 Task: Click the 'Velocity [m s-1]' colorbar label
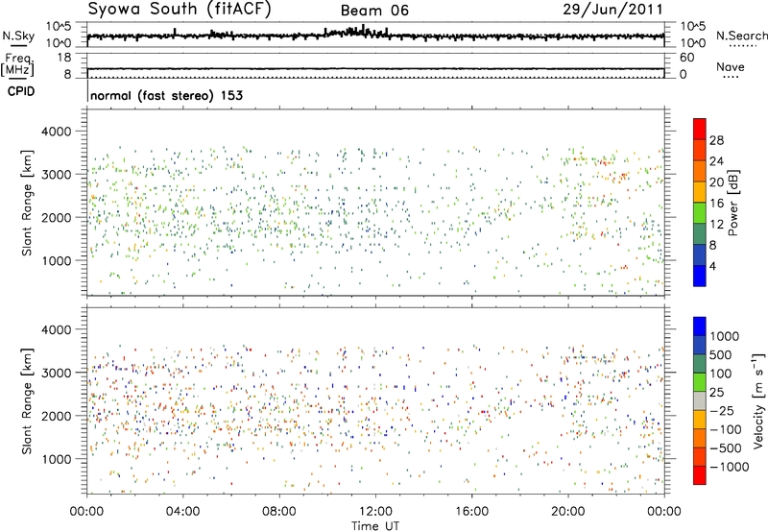pos(758,400)
